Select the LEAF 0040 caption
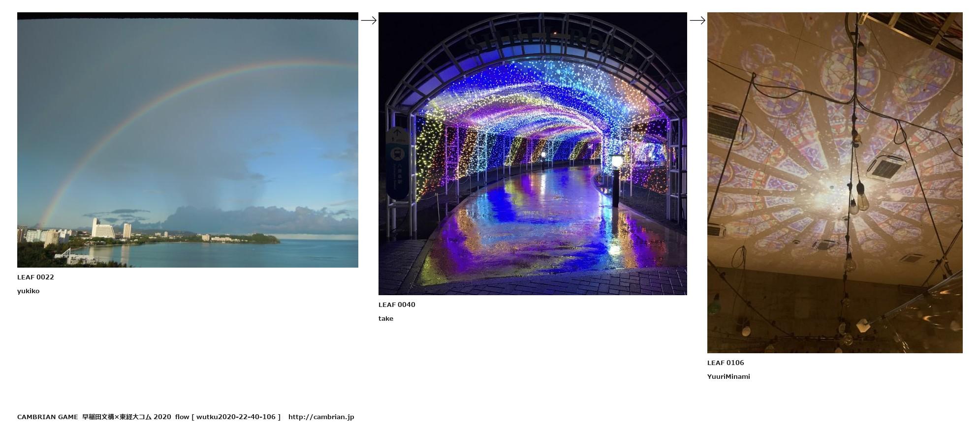This screenshot has height=429, width=980. (397, 305)
